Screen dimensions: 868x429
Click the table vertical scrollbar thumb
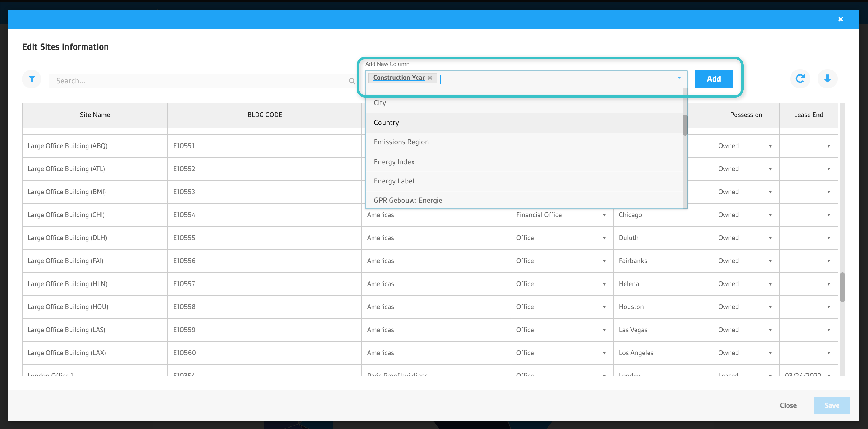842,287
